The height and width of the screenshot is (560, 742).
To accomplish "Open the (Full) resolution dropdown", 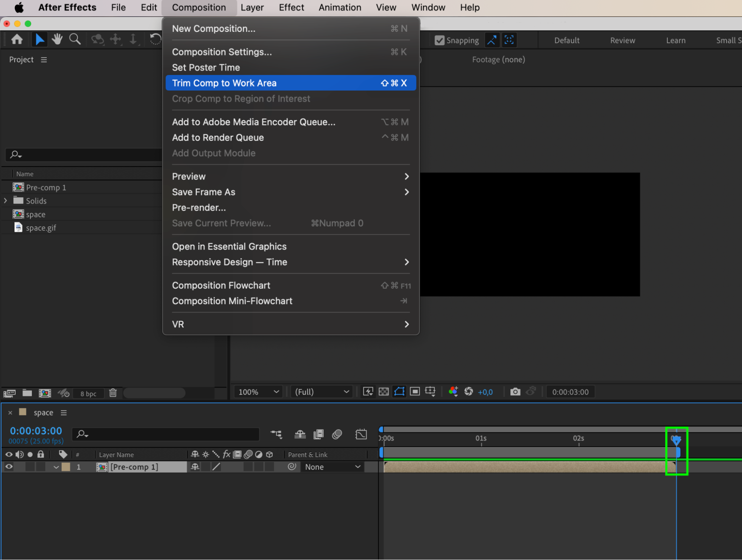I will point(322,392).
